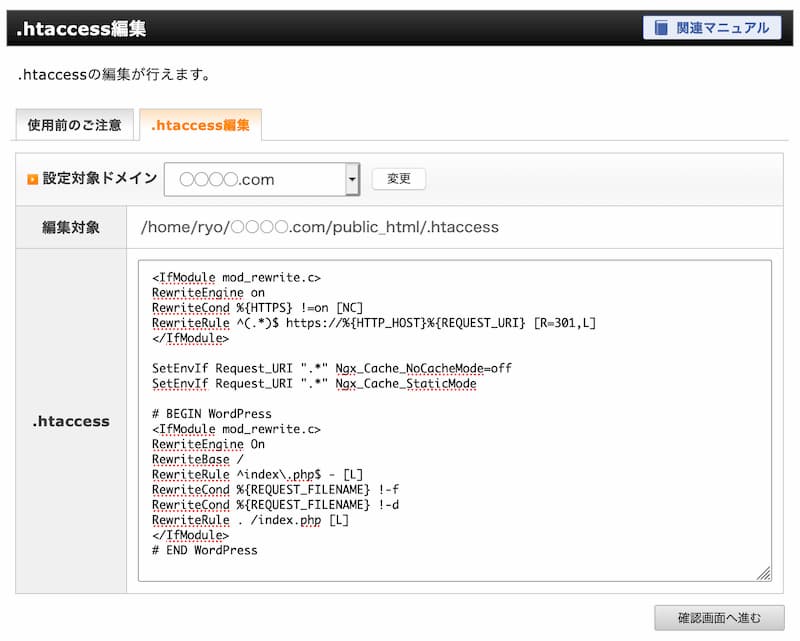
Task: Click the 確認画面へ進む button
Action: 719,618
